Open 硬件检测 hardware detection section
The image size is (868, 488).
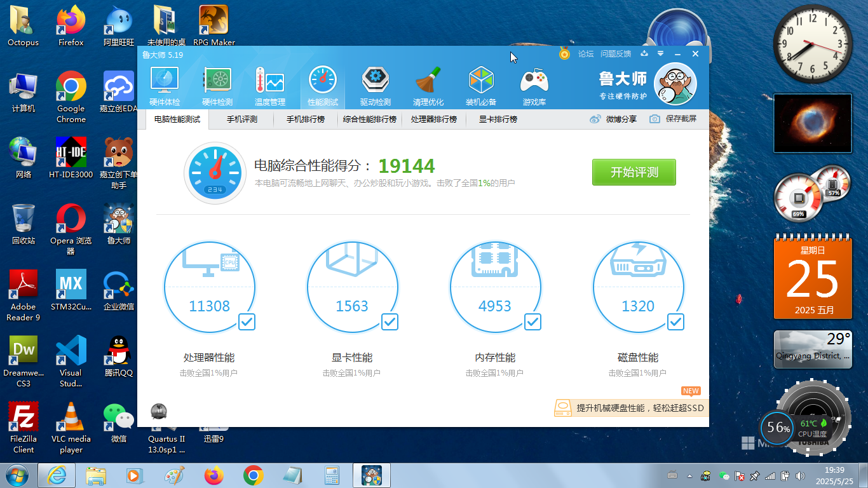point(217,86)
